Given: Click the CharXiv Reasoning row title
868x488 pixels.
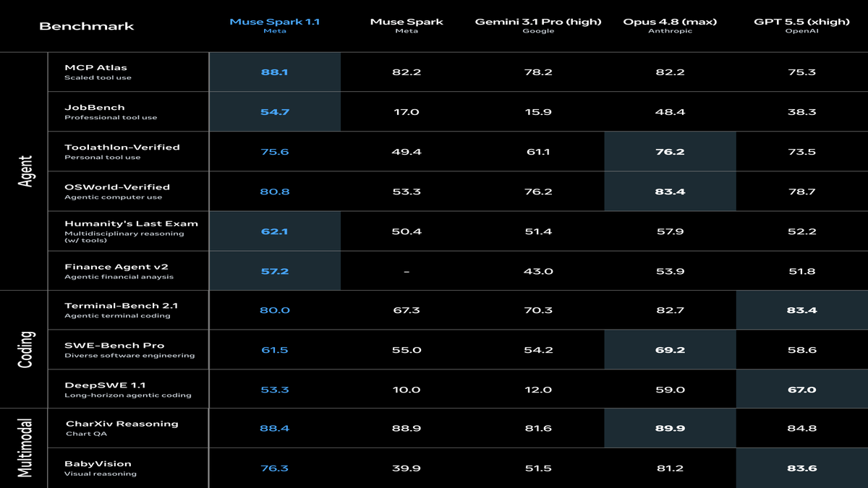Looking at the screenshot, I should tap(122, 424).
